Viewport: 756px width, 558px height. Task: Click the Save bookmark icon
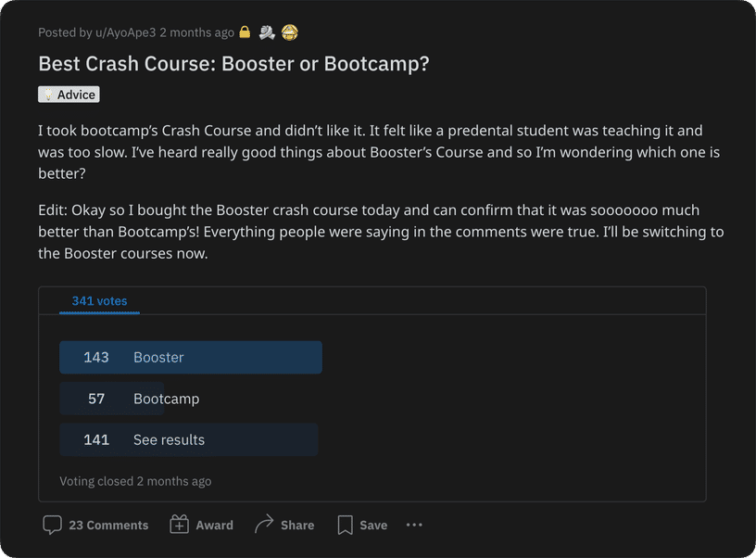pyautogui.click(x=345, y=525)
